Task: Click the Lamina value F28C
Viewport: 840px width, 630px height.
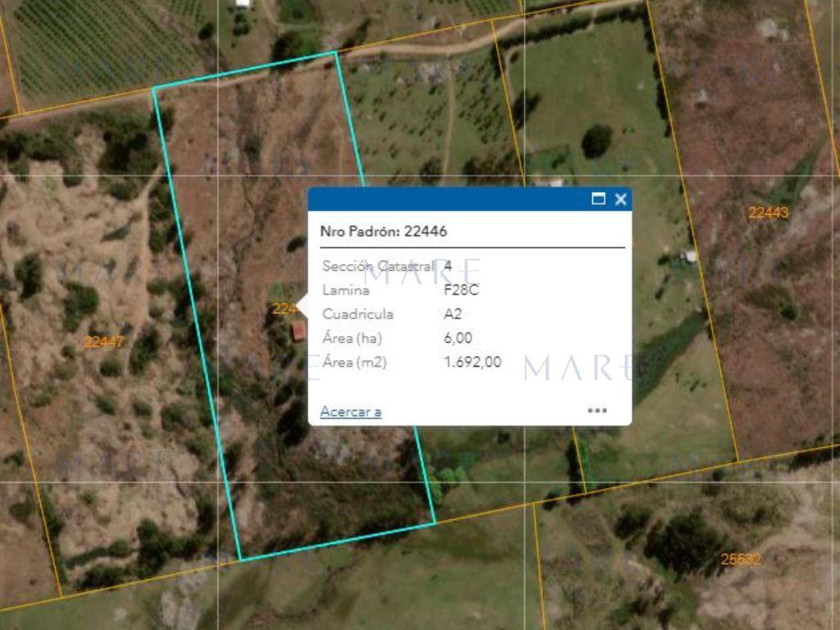Action: [x=461, y=290]
